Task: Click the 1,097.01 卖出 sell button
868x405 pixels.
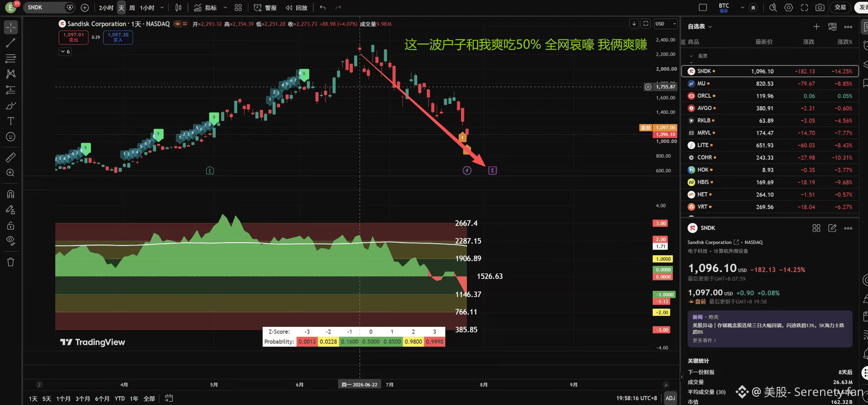Action: pyautogui.click(x=73, y=37)
